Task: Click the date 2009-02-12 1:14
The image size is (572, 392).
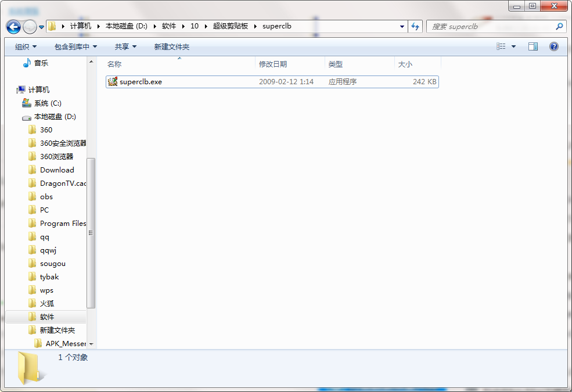Action: pyautogui.click(x=286, y=82)
